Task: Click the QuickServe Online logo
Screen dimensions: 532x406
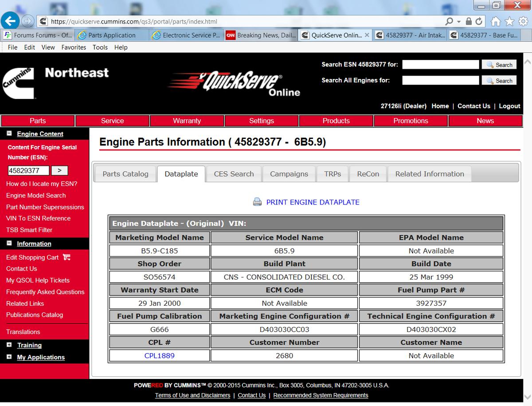Action: point(234,84)
